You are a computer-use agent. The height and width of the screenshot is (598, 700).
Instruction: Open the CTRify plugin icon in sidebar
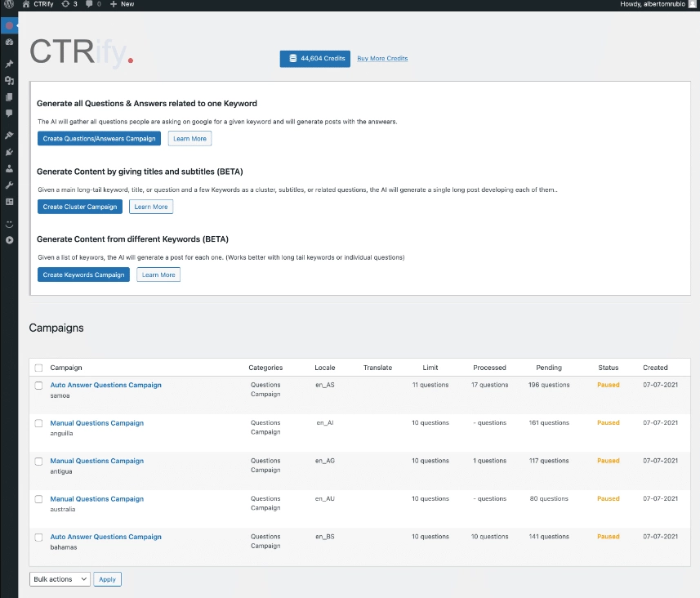[9, 25]
